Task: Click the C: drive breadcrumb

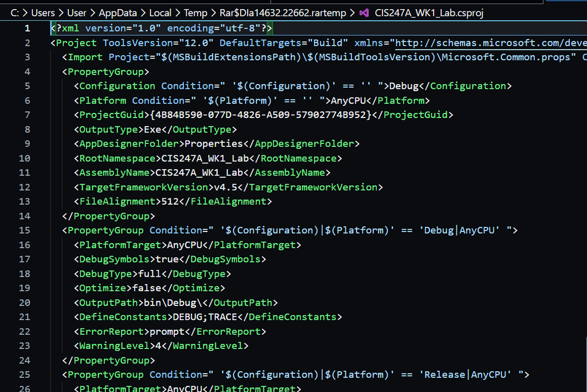Action: tap(18, 13)
